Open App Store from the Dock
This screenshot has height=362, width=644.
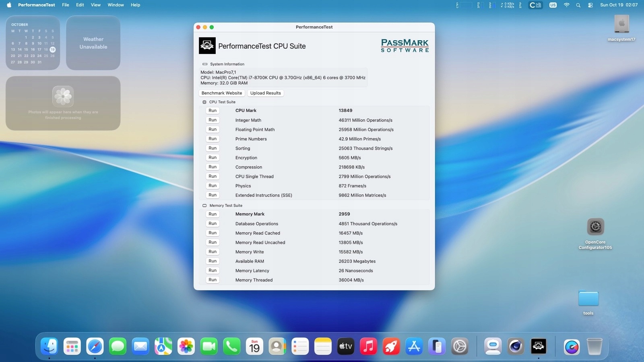[x=414, y=346]
